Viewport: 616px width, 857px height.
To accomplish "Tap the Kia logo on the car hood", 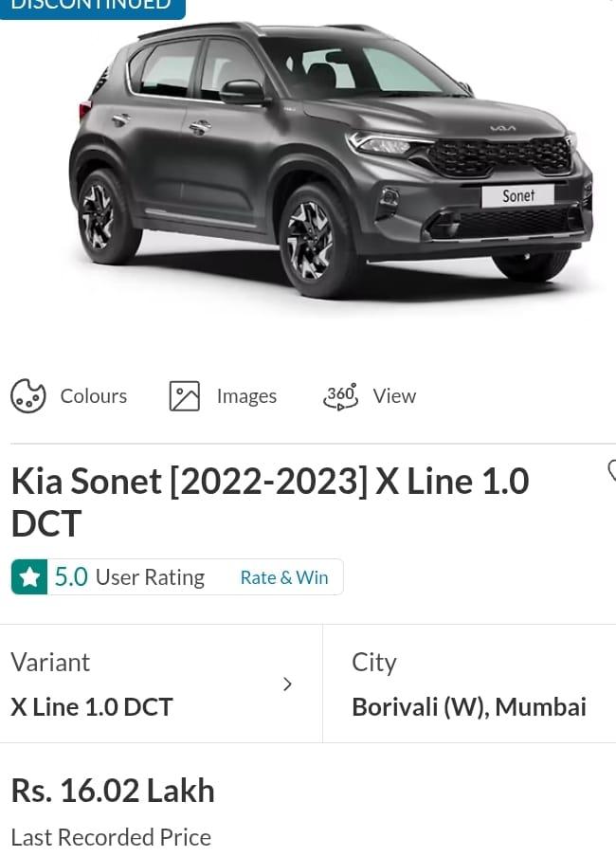I will click(502, 128).
